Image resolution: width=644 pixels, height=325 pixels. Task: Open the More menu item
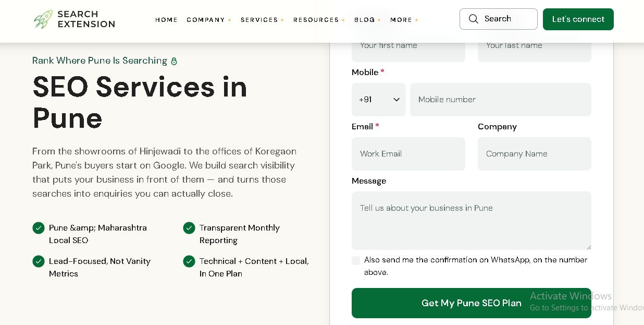[x=404, y=20]
